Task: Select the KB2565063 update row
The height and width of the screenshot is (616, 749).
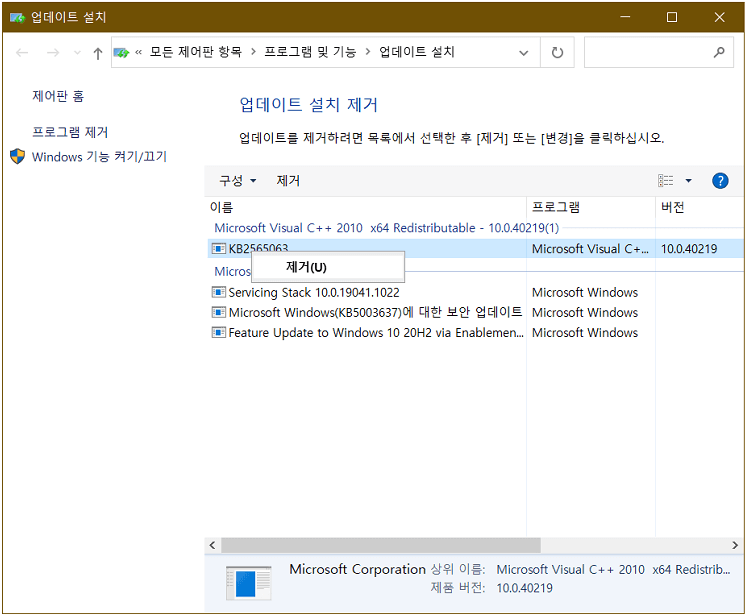Action: tap(476, 249)
